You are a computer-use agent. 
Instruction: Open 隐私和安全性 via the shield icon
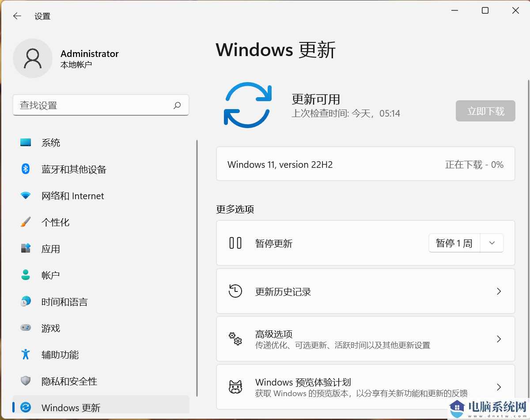pyautogui.click(x=26, y=381)
